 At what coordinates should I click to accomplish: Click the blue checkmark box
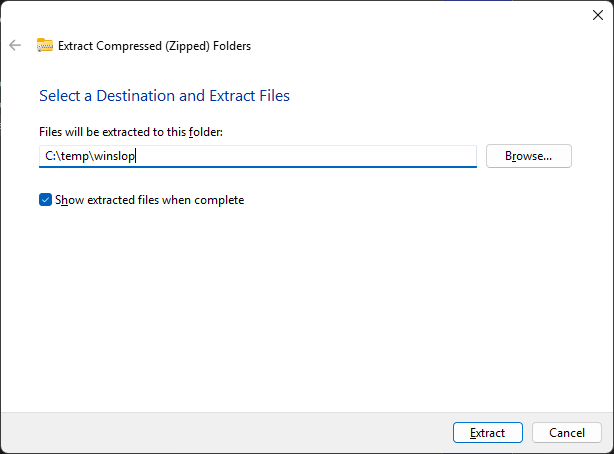coord(45,200)
